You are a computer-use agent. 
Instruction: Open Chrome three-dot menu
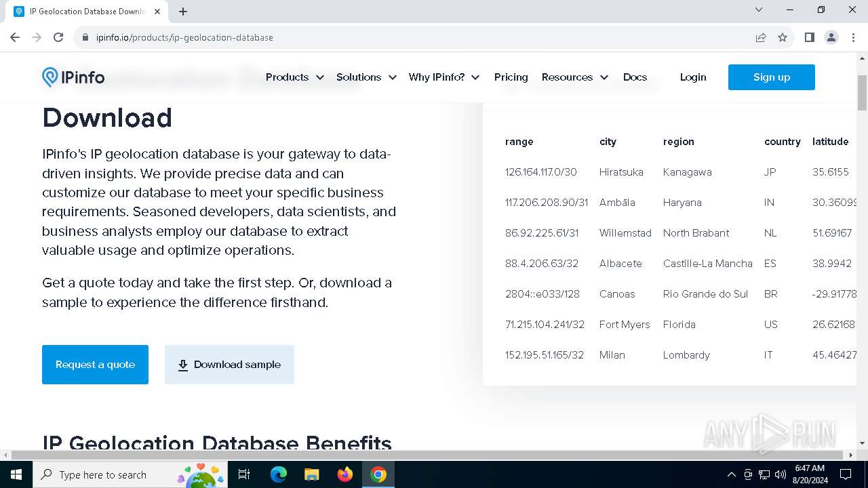tap(853, 37)
